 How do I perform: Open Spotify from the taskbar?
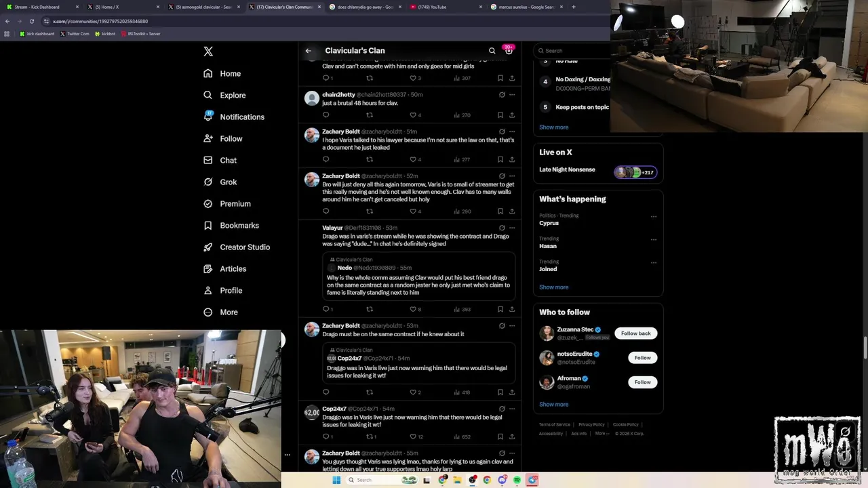pyautogui.click(x=517, y=480)
